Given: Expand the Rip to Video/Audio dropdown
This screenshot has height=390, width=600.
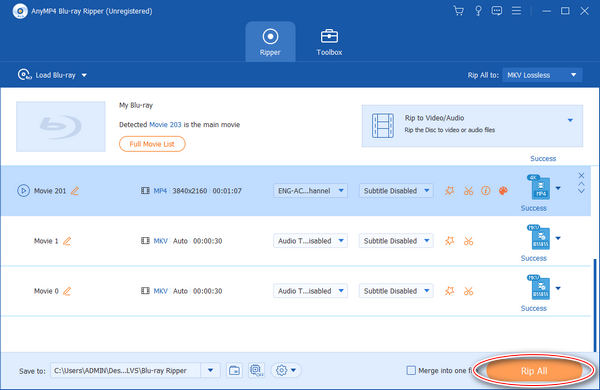Looking at the screenshot, I should click(x=570, y=120).
